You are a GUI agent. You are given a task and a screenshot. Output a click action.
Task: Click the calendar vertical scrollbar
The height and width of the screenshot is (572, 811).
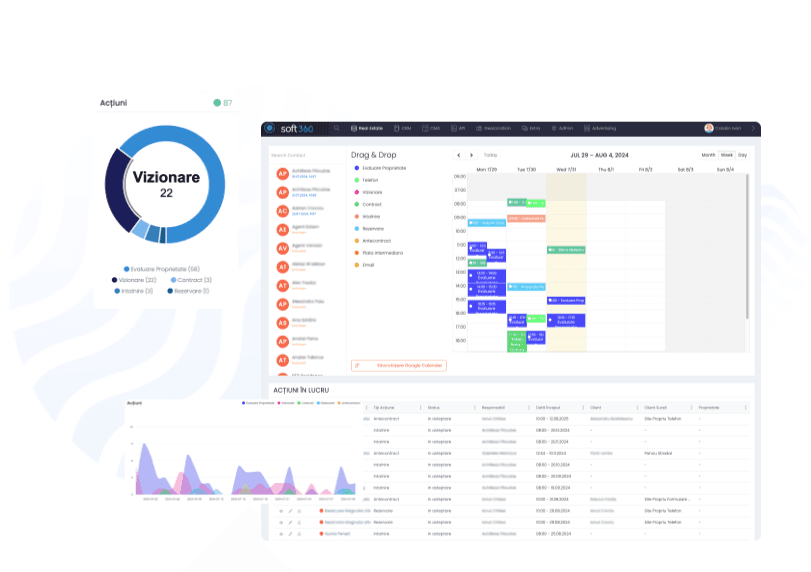747,247
